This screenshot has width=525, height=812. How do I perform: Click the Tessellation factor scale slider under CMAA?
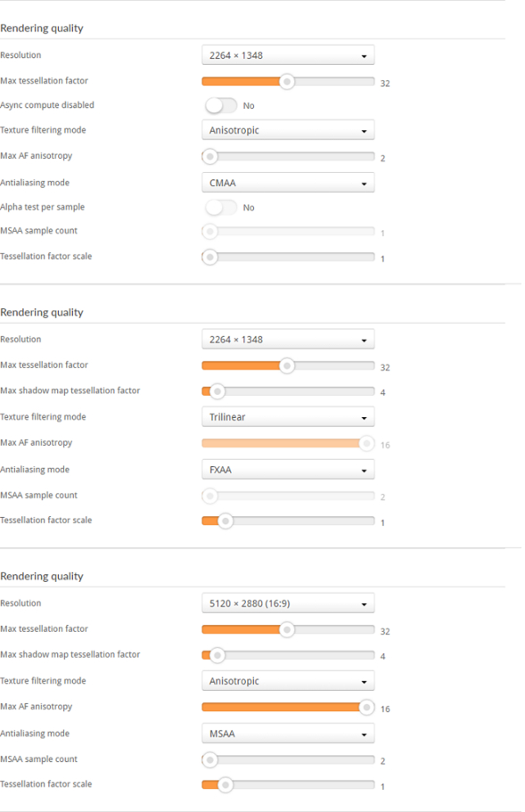click(x=288, y=257)
